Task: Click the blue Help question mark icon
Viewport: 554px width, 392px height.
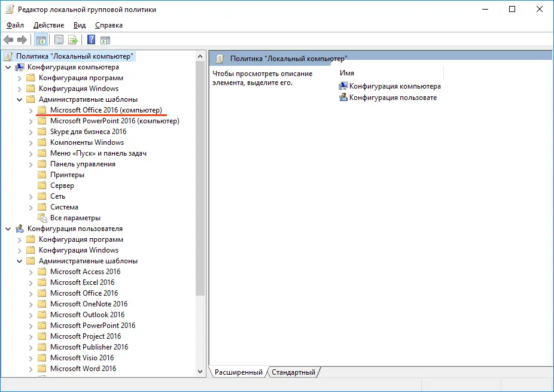Action: tap(91, 40)
